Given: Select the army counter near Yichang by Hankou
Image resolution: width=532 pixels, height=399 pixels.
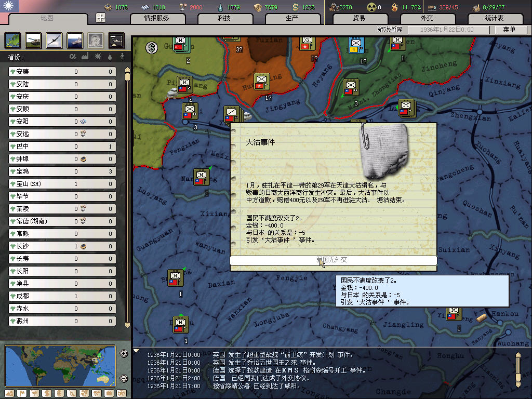Looking at the screenshot, I should 454,314.
